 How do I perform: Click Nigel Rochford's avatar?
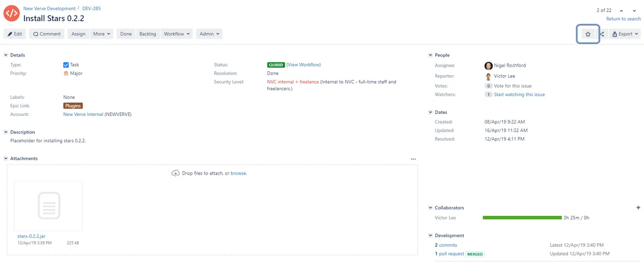(x=488, y=65)
